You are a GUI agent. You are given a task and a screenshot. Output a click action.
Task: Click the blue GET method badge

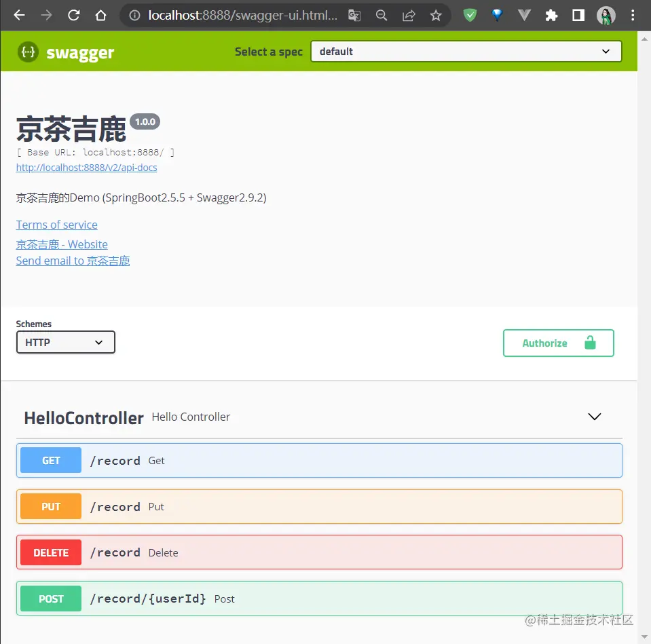[51, 461]
